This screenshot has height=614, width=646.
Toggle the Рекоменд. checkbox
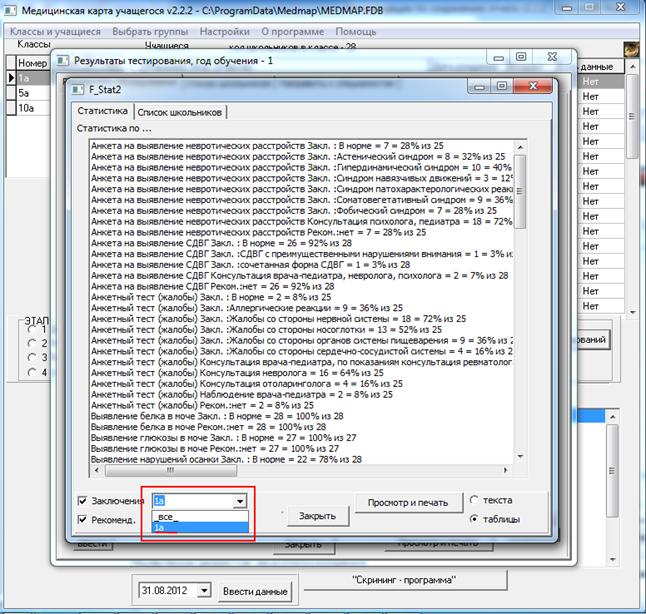coord(83,520)
